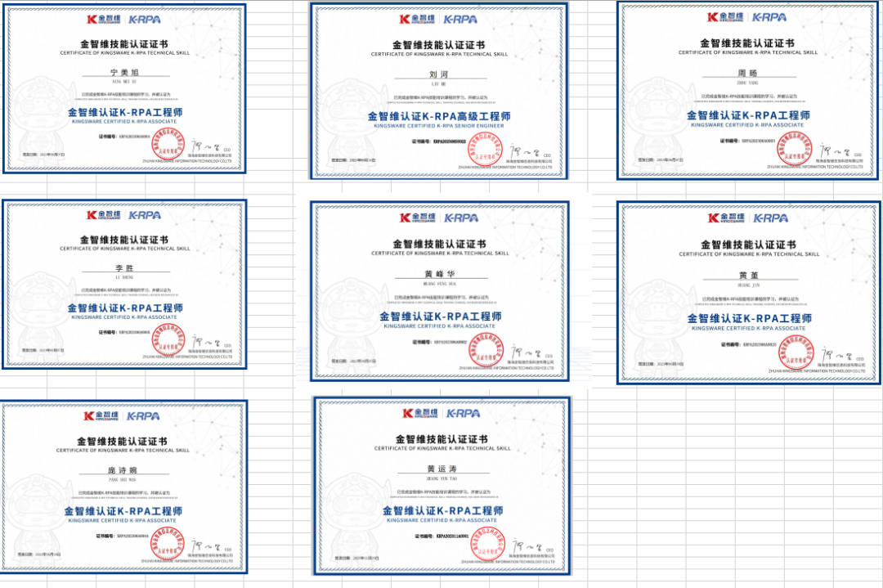
Task: Select the 李胜 name on its certificate
Action: [124, 268]
